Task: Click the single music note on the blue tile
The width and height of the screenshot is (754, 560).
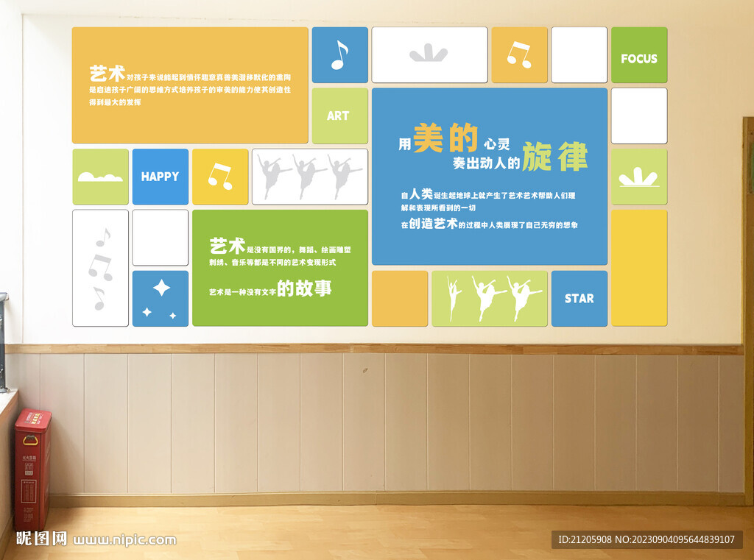Action: click(340, 54)
